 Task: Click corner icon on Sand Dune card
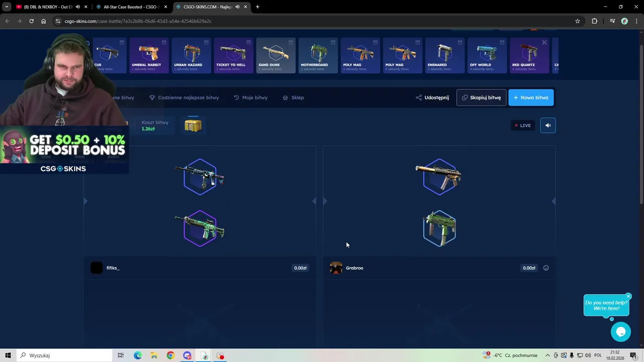(x=291, y=42)
